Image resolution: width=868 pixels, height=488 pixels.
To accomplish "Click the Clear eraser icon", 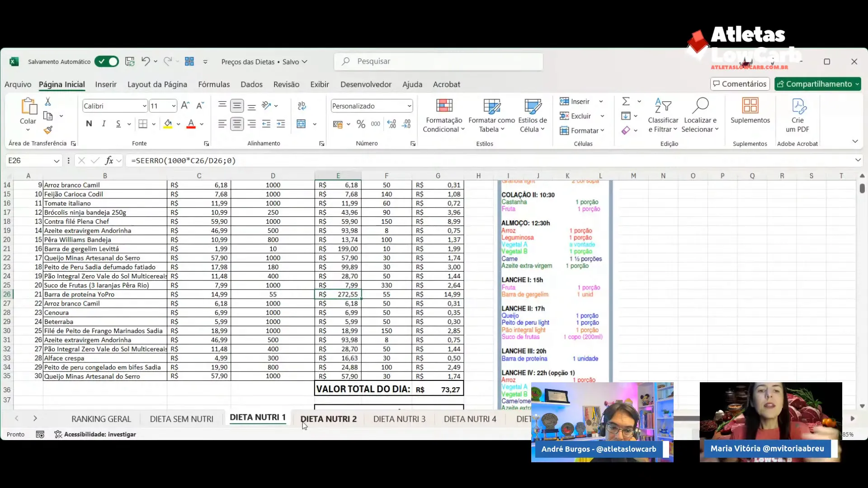I will point(626,131).
